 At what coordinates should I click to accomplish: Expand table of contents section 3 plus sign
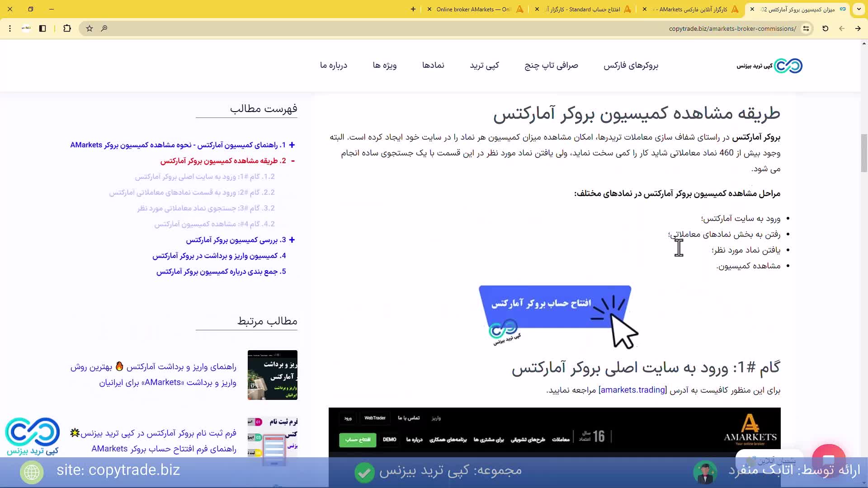[x=292, y=240]
